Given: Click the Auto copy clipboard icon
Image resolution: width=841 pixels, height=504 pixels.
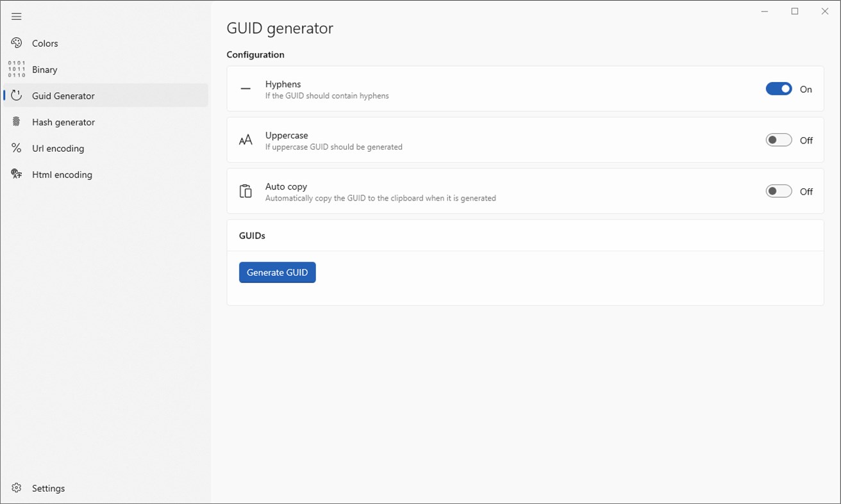Looking at the screenshot, I should click(246, 191).
